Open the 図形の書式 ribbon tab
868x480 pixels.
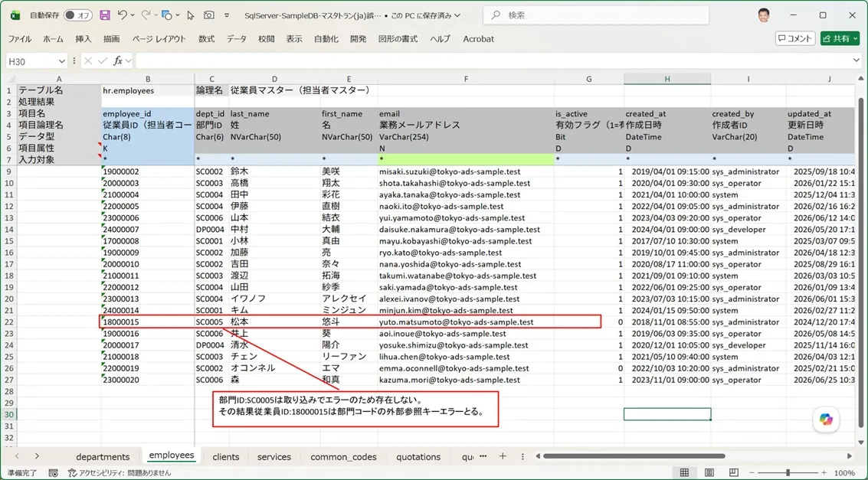click(x=398, y=39)
